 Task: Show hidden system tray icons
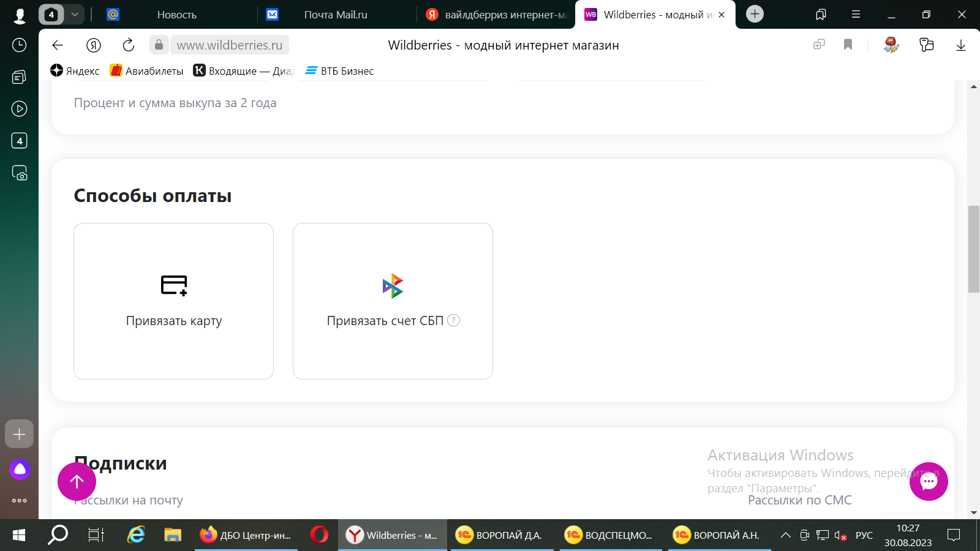(785, 535)
